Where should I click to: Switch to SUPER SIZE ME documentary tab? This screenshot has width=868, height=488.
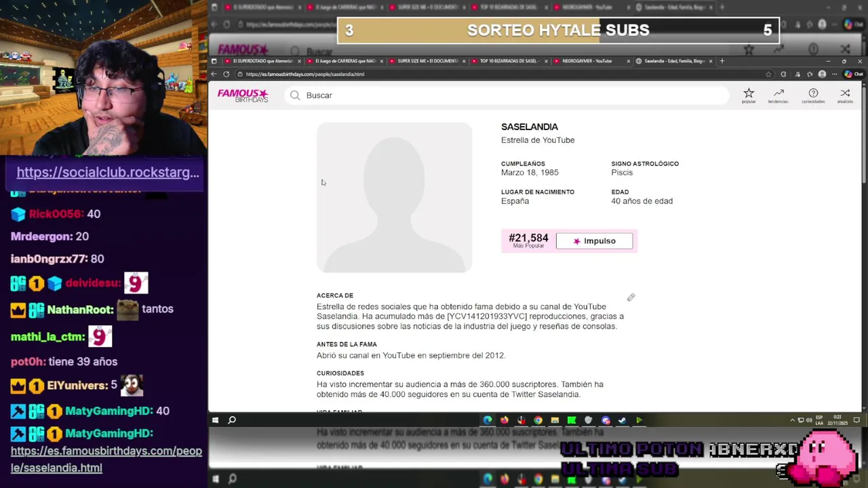427,61
